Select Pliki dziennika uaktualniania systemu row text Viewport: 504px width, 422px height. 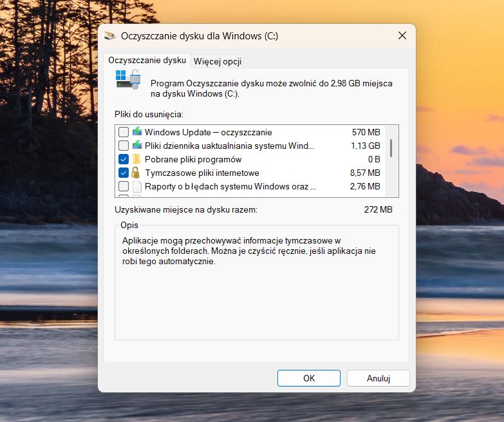229,146
